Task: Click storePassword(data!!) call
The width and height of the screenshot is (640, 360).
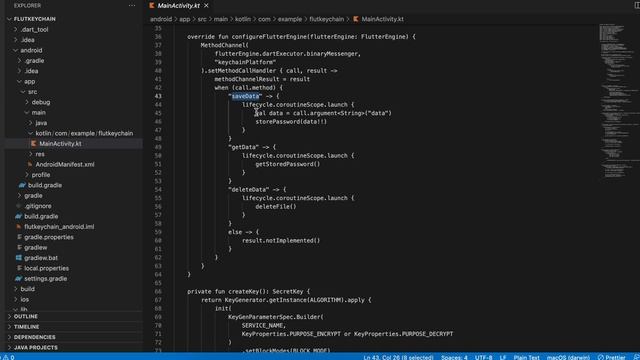Action: coord(291,122)
